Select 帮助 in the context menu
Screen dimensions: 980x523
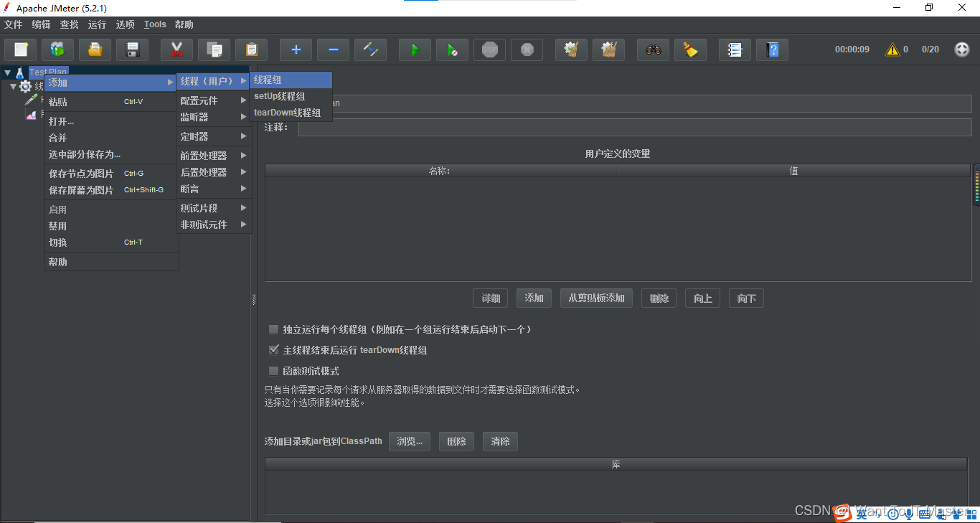(x=111, y=262)
